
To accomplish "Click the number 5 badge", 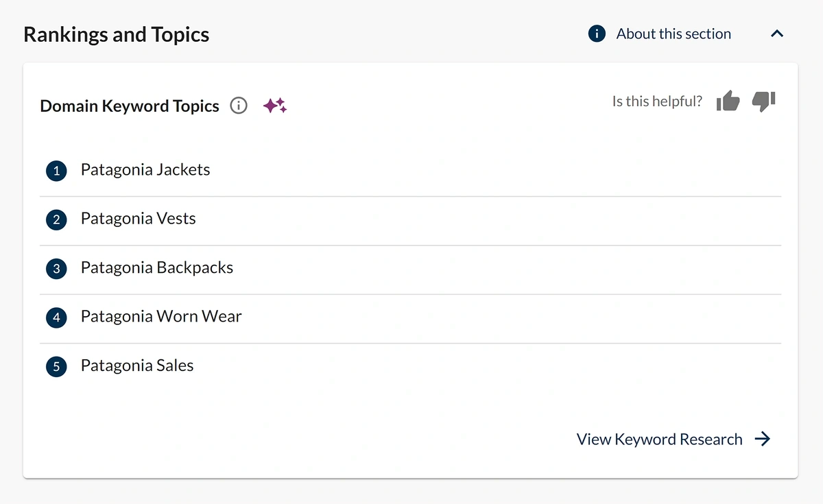I will click(x=56, y=367).
